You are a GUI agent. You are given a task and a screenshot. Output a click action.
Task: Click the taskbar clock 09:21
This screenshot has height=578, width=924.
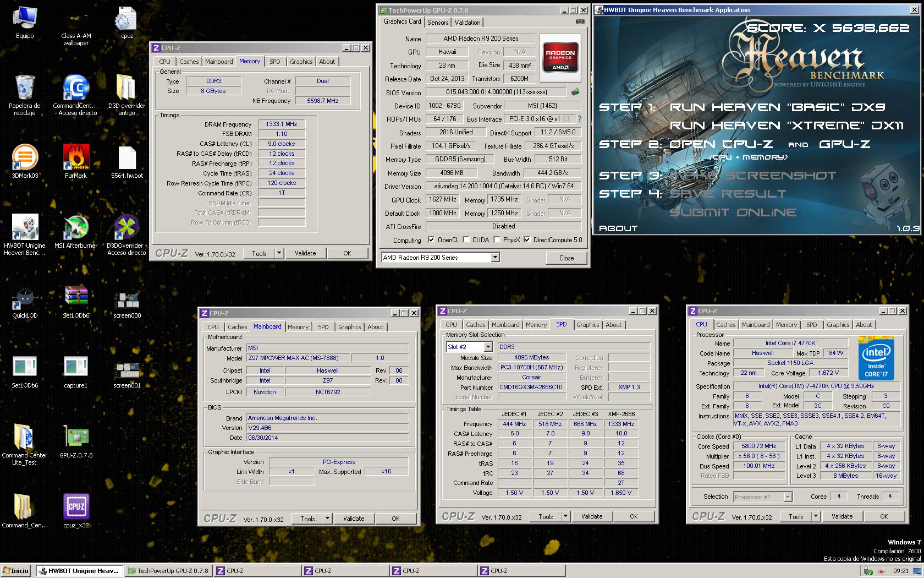pos(901,571)
